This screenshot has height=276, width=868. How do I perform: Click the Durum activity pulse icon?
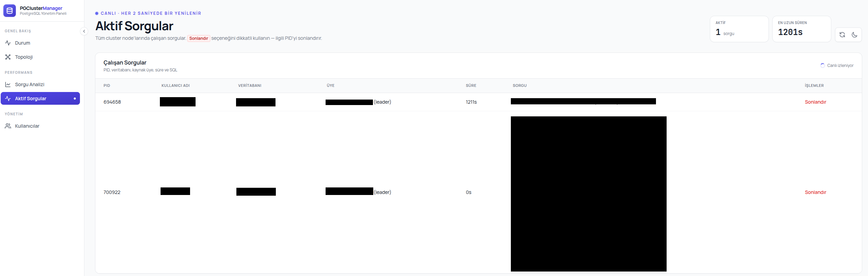8,43
